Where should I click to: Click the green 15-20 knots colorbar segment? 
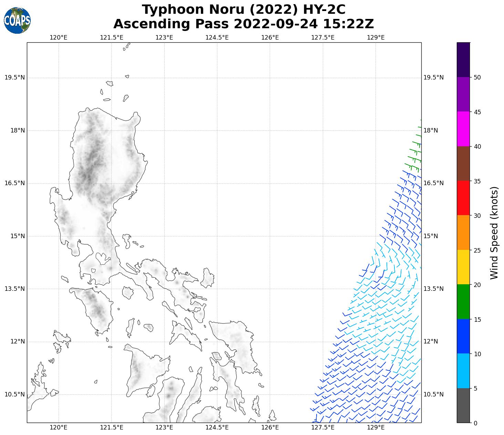463,302
